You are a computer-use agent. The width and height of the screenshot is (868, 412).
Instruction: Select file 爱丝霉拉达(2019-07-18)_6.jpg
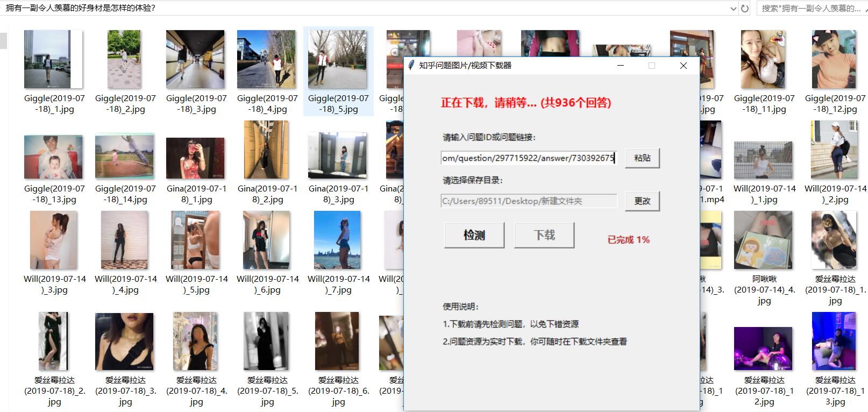(x=338, y=359)
